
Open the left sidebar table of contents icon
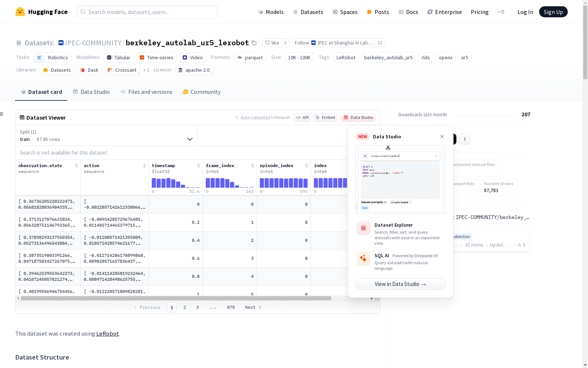click(x=2, y=114)
